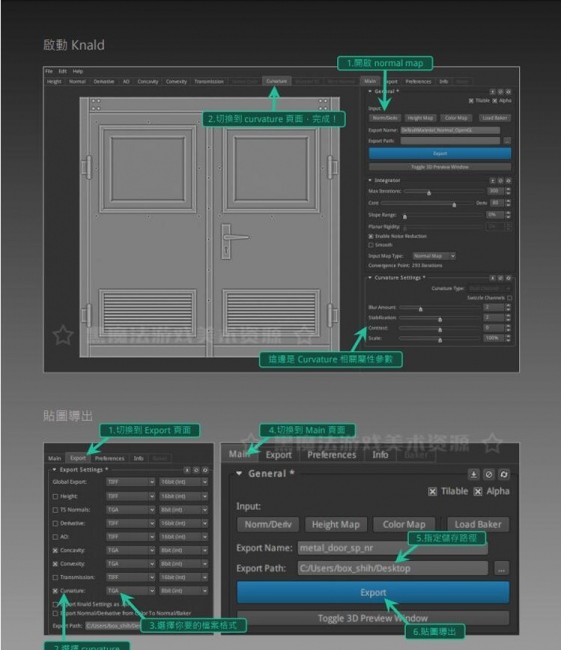
Task: Click the circle-slash reset icon in the large General header
Action: coord(489,474)
